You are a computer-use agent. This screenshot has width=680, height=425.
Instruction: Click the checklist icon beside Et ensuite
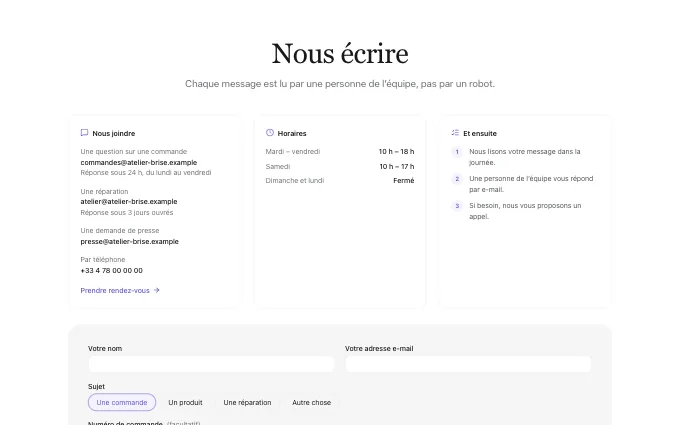[455, 133]
